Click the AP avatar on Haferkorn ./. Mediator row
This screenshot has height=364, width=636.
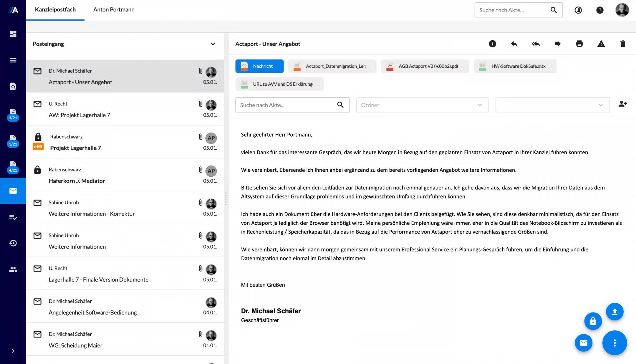pyautogui.click(x=211, y=171)
